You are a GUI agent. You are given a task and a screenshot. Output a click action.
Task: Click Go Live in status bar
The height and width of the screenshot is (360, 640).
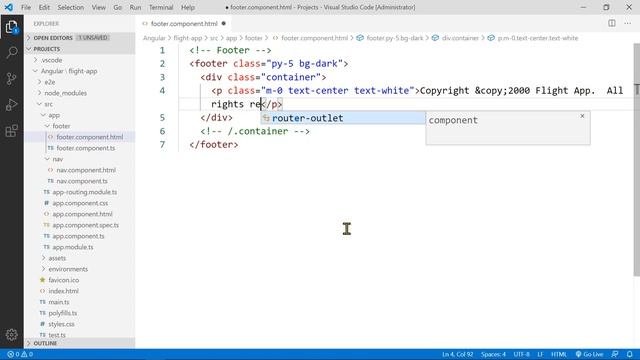(589, 354)
